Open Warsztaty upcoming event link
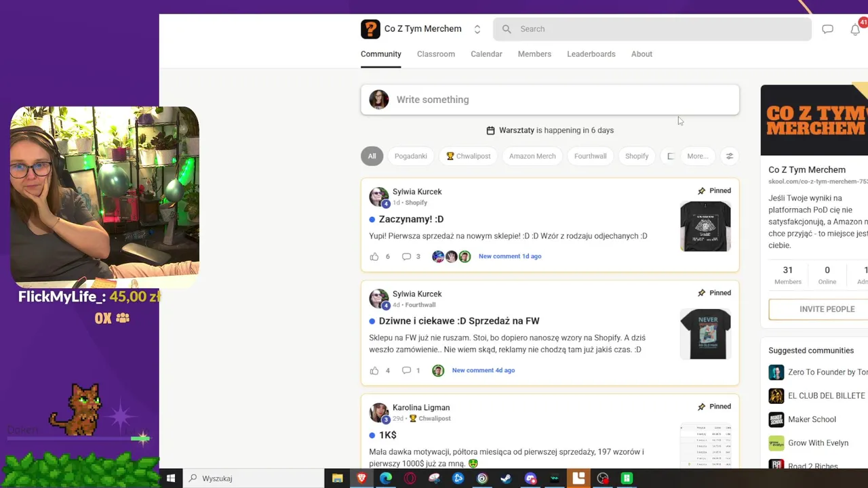The image size is (868, 488). click(x=556, y=130)
